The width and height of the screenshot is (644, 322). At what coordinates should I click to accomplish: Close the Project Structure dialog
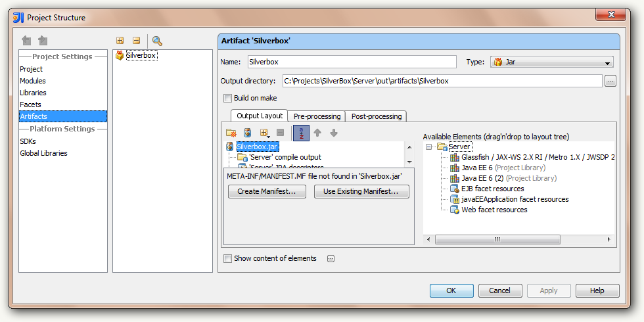[611, 14]
